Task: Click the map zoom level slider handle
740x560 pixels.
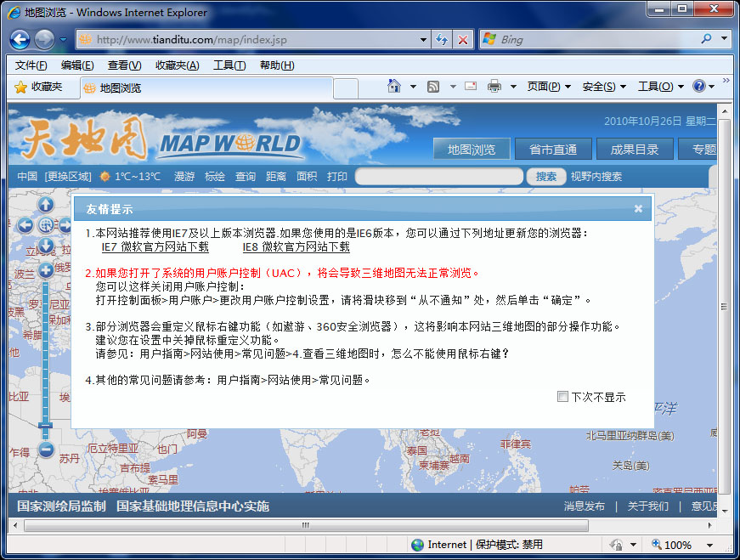Action: pyautogui.click(x=46, y=425)
